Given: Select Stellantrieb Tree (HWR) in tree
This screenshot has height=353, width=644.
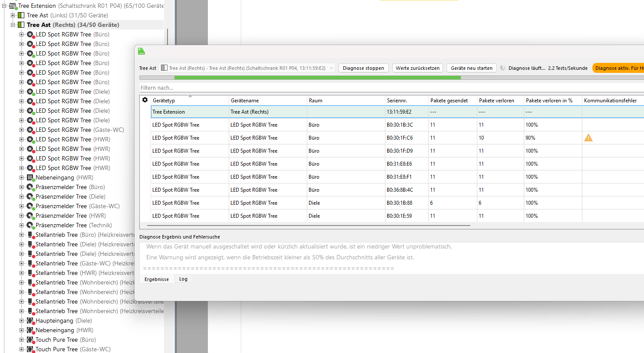Looking at the screenshot, I should [x=85, y=273].
